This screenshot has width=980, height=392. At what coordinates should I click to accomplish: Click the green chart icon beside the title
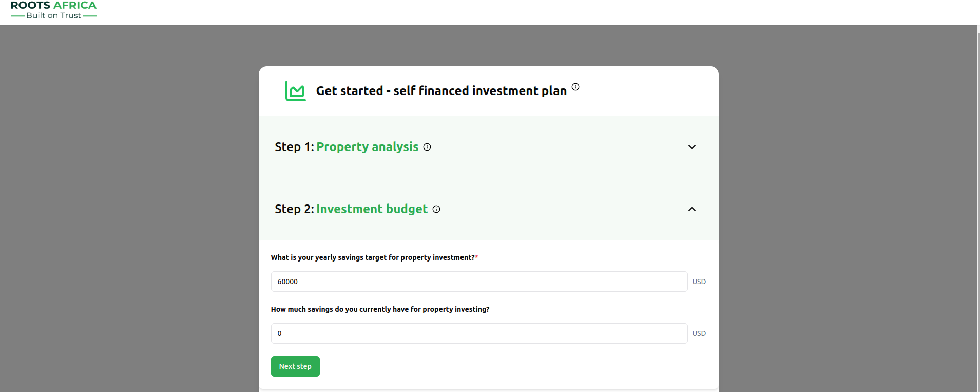click(295, 91)
